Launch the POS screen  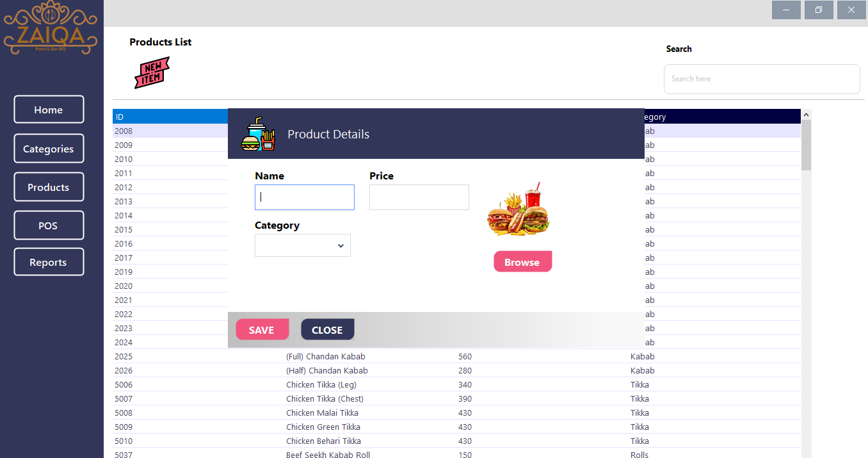pos(49,225)
